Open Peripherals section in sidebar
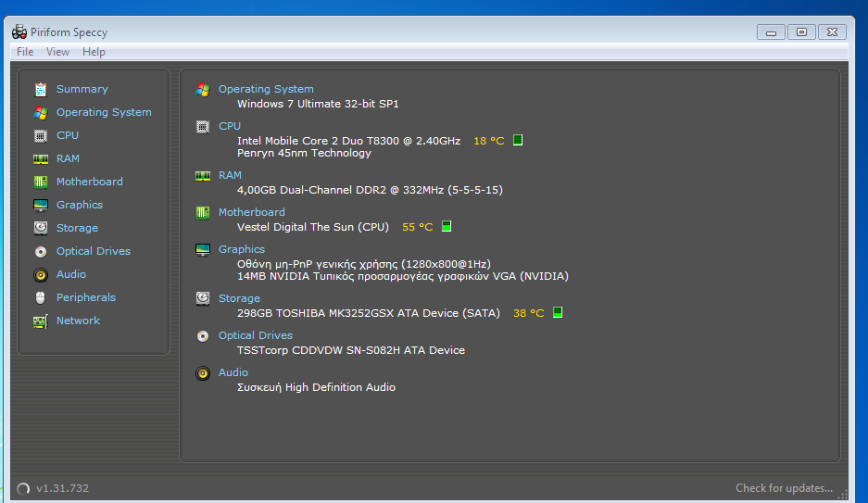The image size is (868, 503). pyautogui.click(x=86, y=297)
